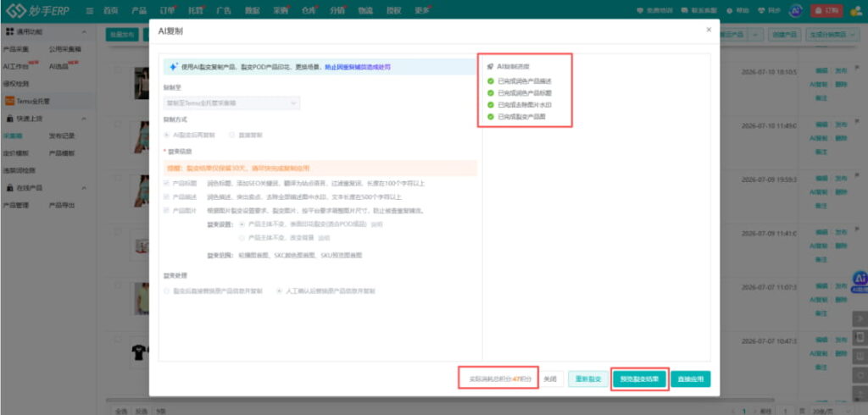The image size is (868, 415).
Task: Click the 直接应用 button
Action: click(x=691, y=379)
